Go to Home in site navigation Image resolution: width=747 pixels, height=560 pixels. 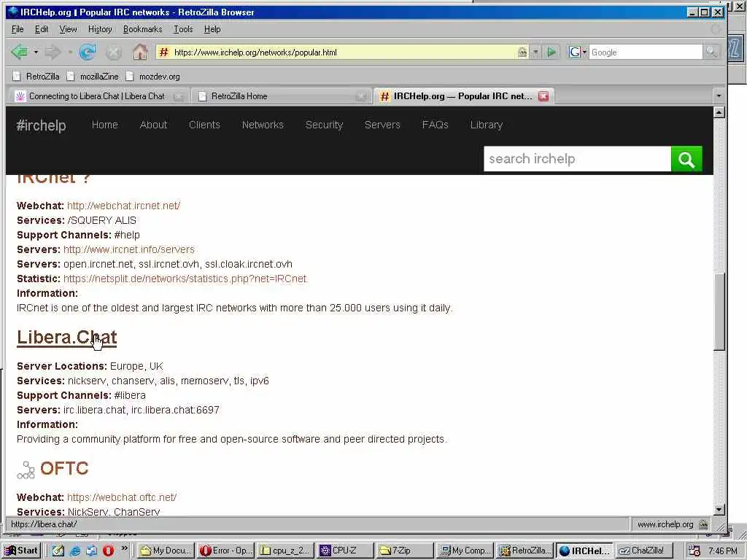(105, 125)
